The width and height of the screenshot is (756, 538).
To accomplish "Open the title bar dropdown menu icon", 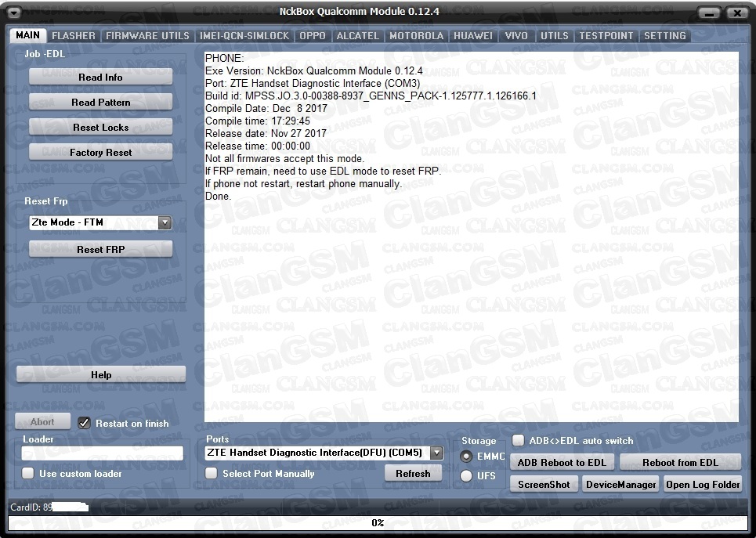I will tap(14, 13).
